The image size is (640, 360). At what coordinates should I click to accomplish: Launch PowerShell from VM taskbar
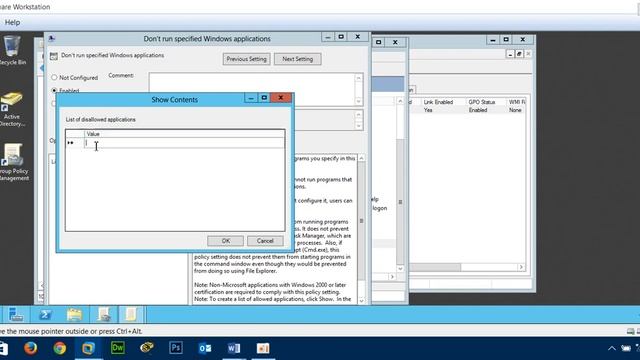coord(45,315)
